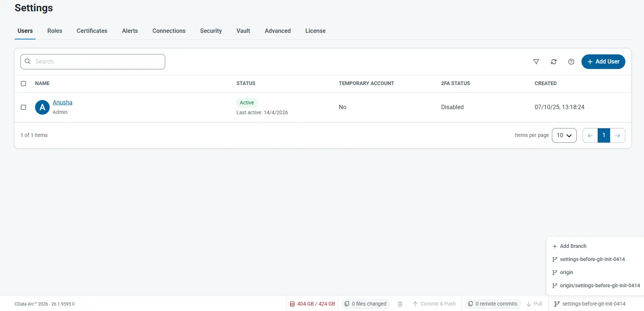This screenshot has height=311, width=644.
Task: Open the Connections tab
Action: click(x=169, y=31)
